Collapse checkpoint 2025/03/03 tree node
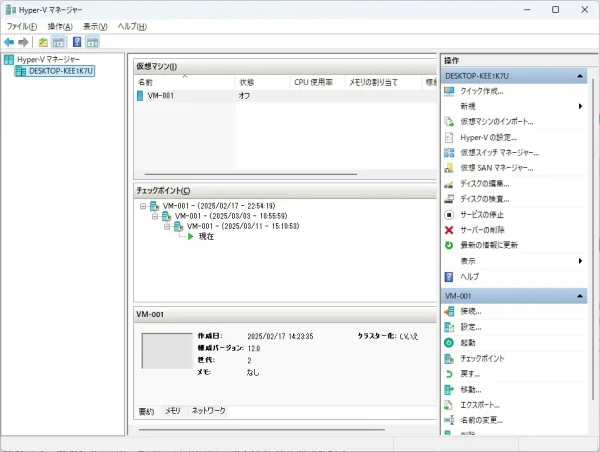This screenshot has width=600, height=452. click(155, 216)
